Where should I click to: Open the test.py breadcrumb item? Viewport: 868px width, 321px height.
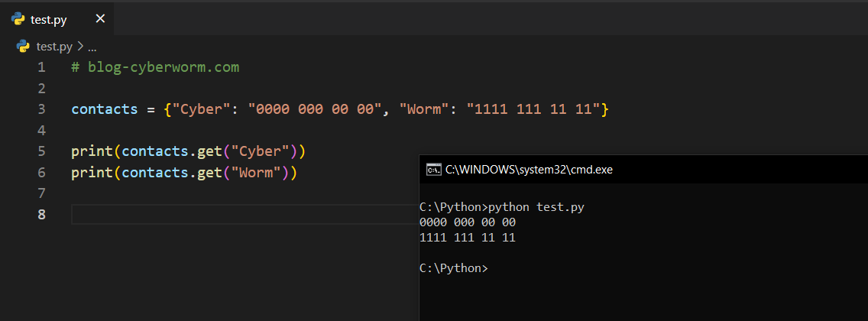pos(55,46)
